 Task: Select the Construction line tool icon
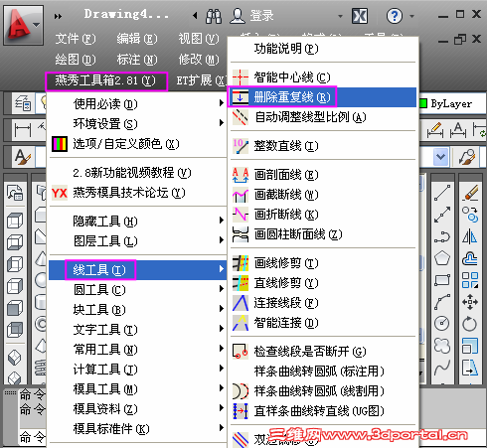click(442, 215)
